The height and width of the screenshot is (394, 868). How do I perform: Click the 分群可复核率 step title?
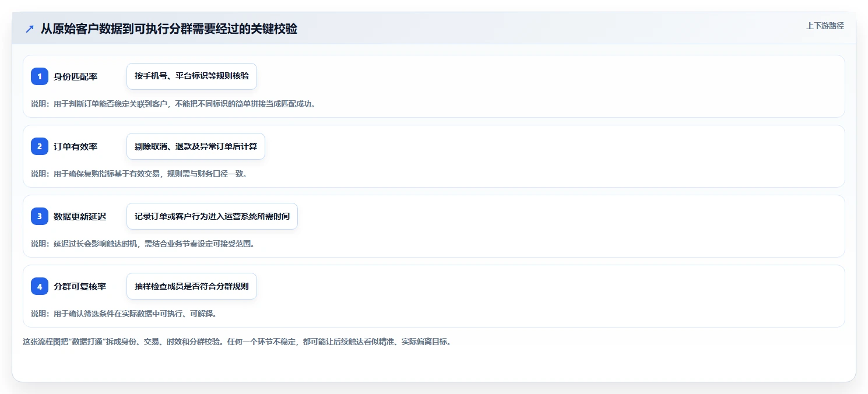coord(80,287)
